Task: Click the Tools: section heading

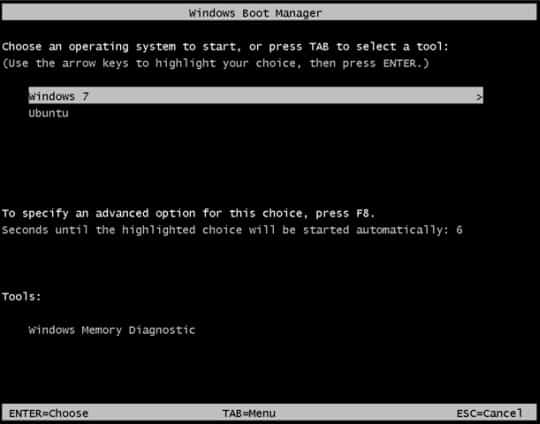Action: [x=21, y=297]
